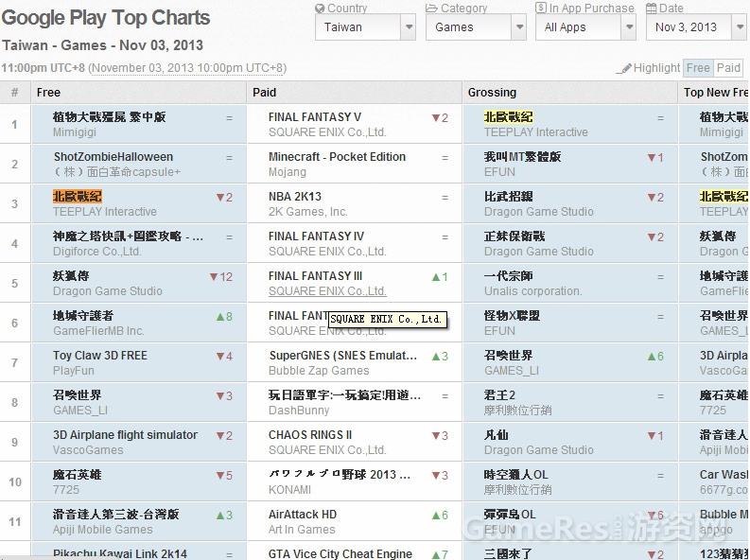Open Pikachu Kawai Link 2k14 entry
Screen dimensions: 750x560
(x=119, y=553)
